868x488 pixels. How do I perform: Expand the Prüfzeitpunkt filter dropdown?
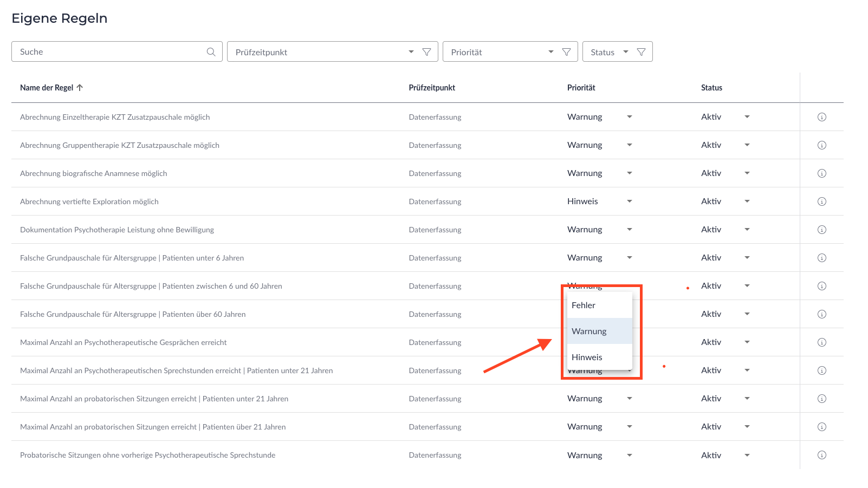[411, 52]
